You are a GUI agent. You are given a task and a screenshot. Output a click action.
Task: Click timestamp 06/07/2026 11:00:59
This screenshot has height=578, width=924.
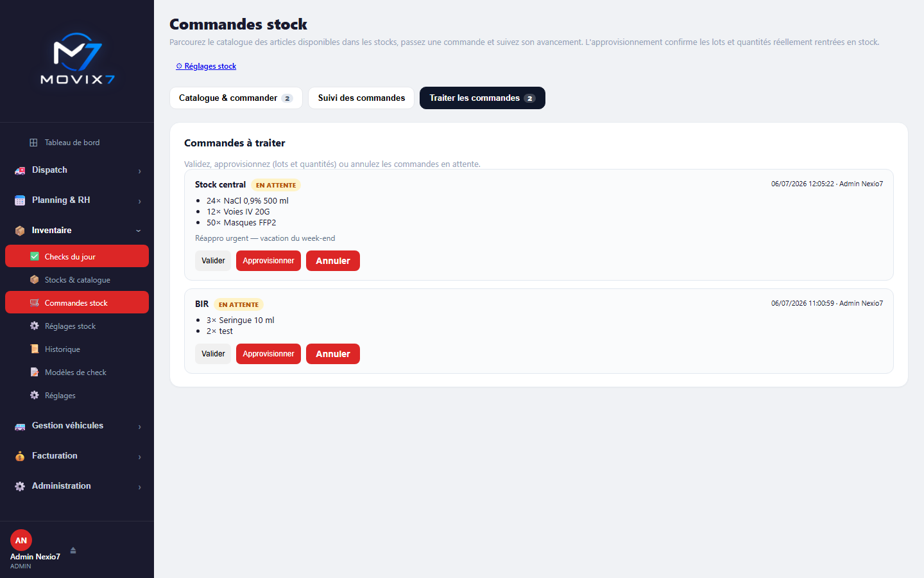click(x=803, y=303)
